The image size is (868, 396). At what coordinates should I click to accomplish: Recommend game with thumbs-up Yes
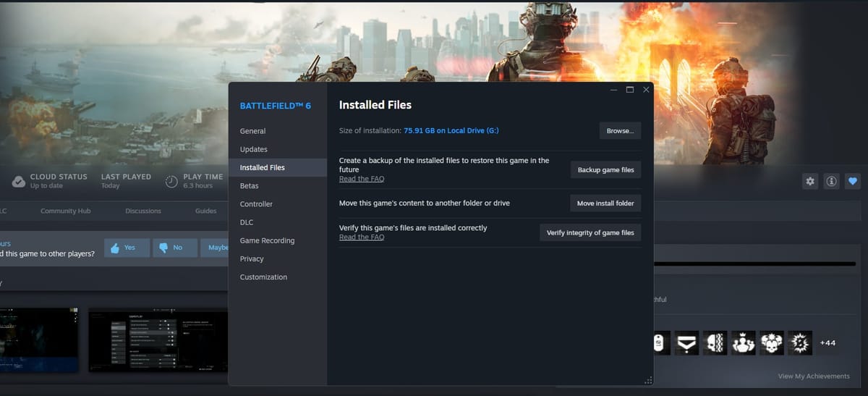(x=127, y=248)
